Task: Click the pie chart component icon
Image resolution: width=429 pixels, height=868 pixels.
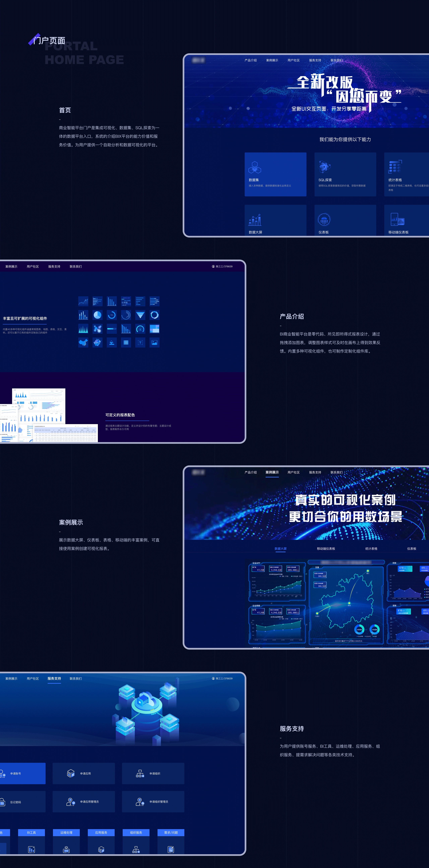Action: 97,315
